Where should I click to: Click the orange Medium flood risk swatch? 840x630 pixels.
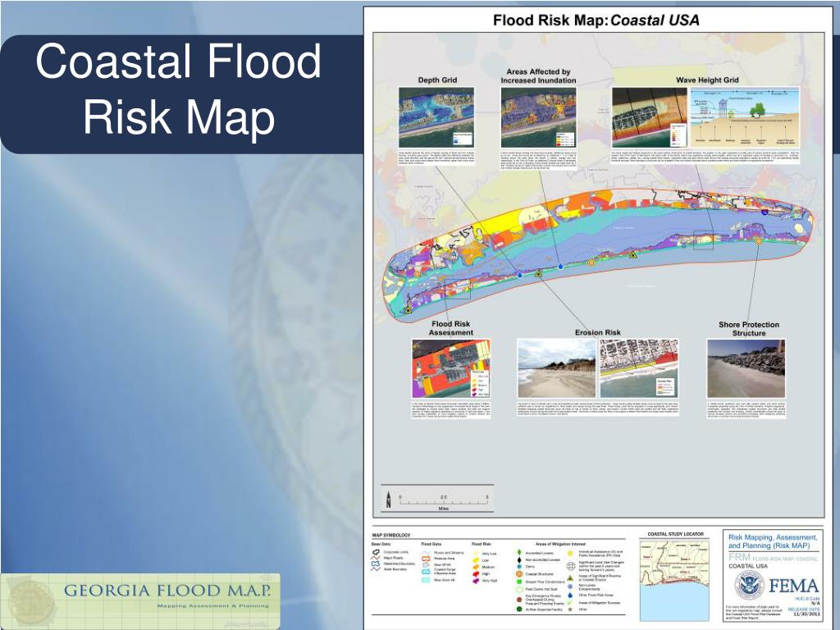pos(476,567)
